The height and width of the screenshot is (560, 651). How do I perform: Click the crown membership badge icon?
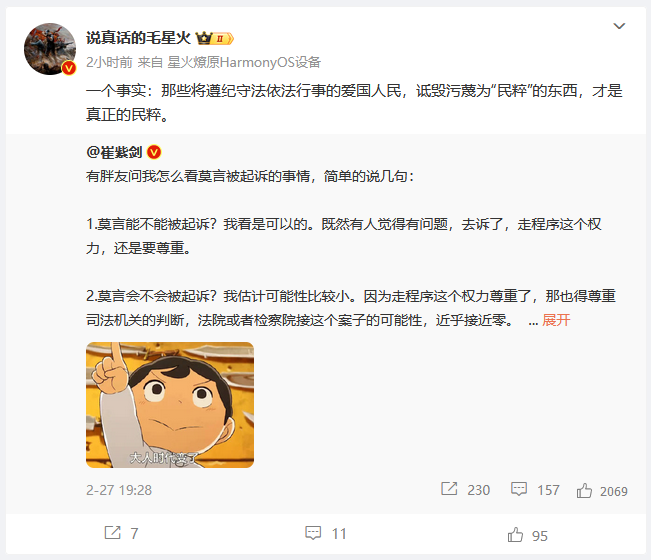204,38
